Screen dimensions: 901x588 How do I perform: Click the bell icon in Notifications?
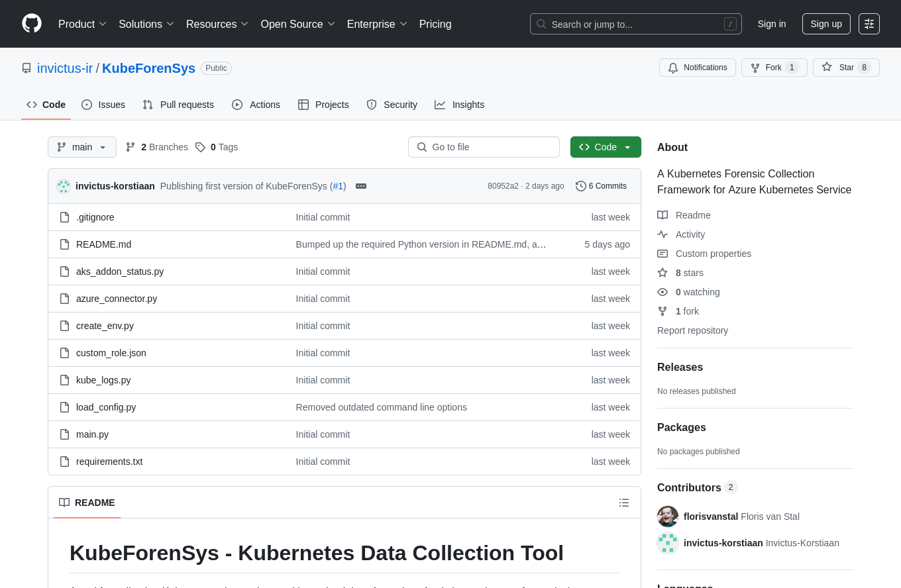pos(673,68)
